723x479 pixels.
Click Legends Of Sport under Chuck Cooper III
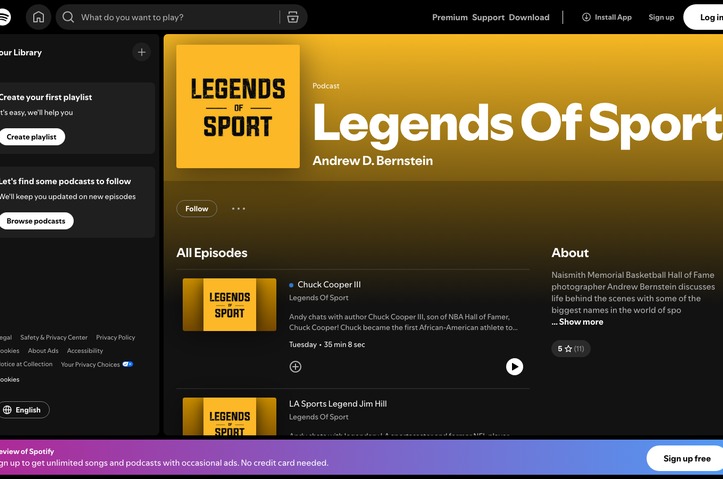pyautogui.click(x=319, y=298)
